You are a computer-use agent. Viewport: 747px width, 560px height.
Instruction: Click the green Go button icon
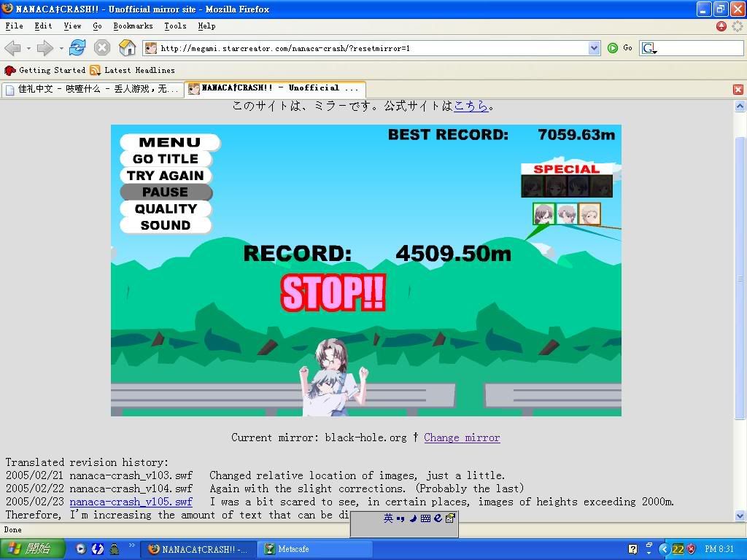[613, 47]
